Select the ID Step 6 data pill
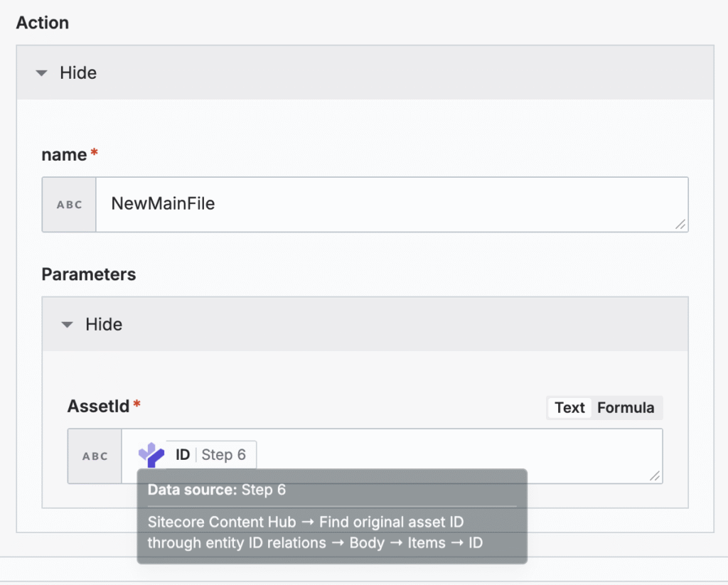Viewport: 728px width, 585px height. pos(198,454)
